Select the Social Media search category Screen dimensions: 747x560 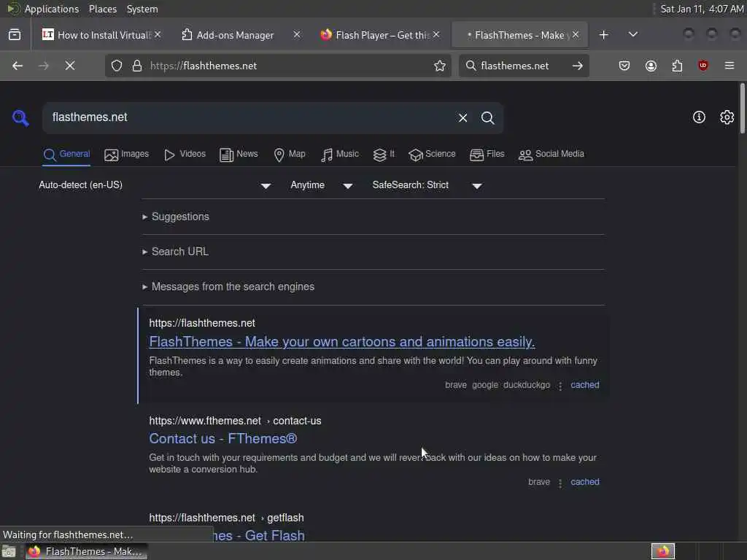tap(551, 155)
